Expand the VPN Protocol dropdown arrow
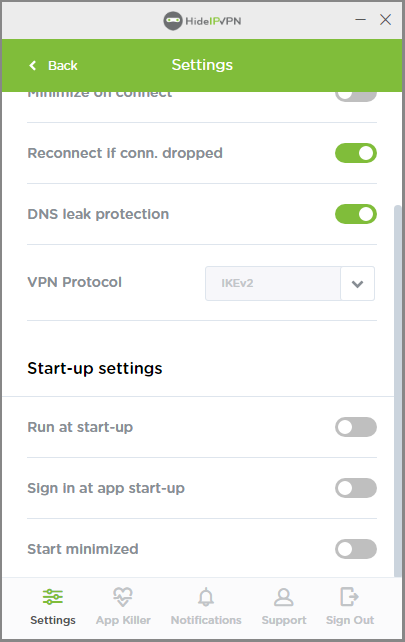The height and width of the screenshot is (642, 405). click(357, 284)
